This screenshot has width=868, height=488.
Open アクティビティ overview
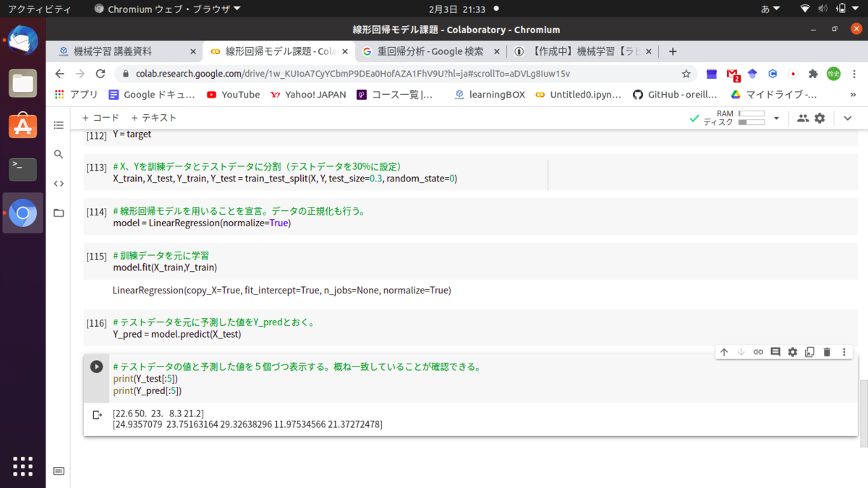pyautogui.click(x=40, y=9)
